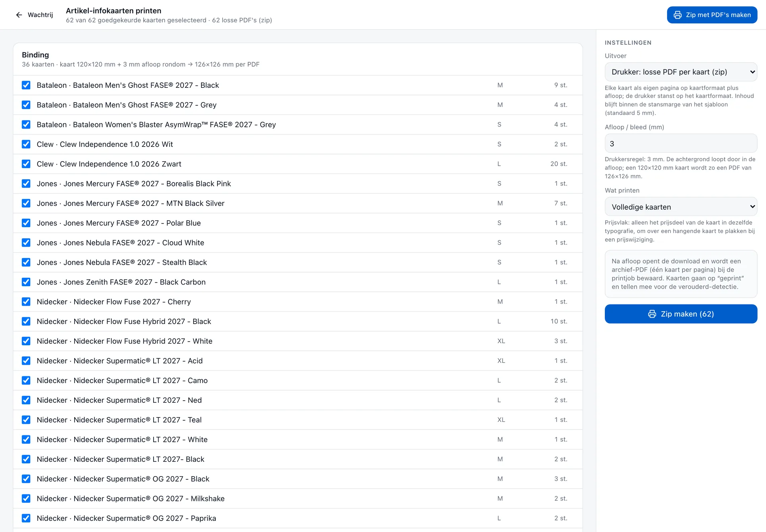The height and width of the screenshot is (532, 766).
Task: Click the Drukkersregel 3 mm help text
Action: [x=680, y=168]
